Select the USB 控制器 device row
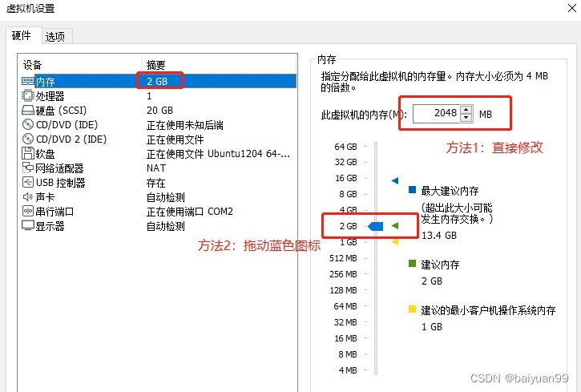This screenshot has width=581, height=392. [x=159, y=183]
